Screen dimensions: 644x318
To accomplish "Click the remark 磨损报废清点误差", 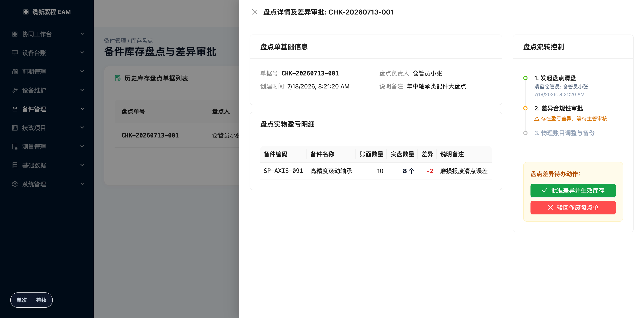I will coord(464,171).
